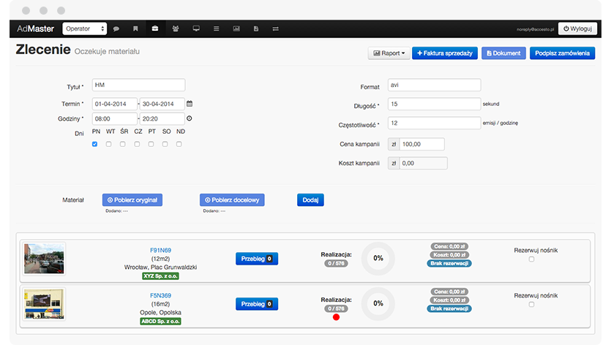Click the Cena kampanii input field
The width and height of the screenshot is (611, 364).
click(x=421, y=144)
